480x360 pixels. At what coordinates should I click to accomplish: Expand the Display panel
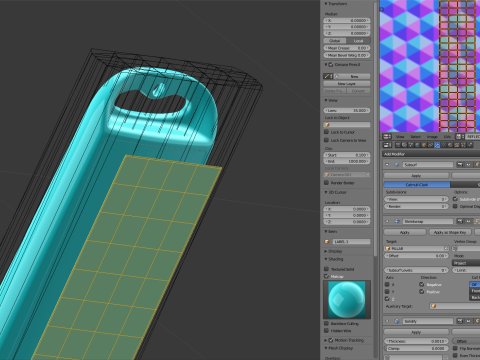326,251
